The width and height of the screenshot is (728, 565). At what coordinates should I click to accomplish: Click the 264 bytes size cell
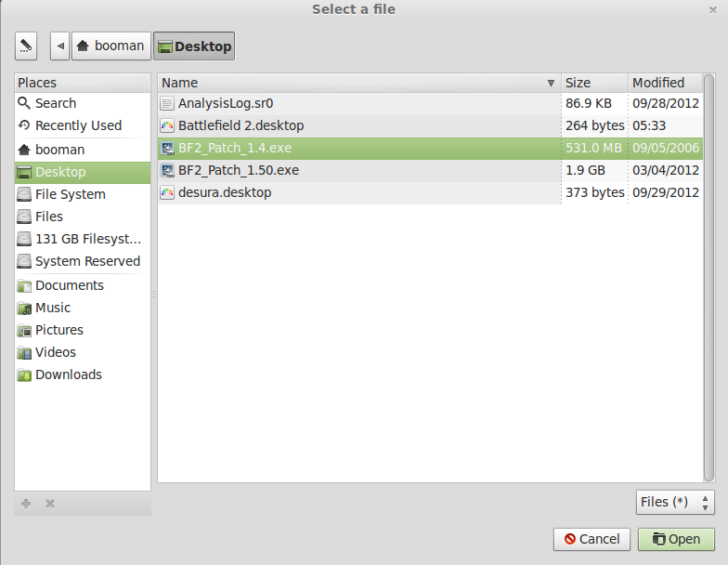(594, 125)
